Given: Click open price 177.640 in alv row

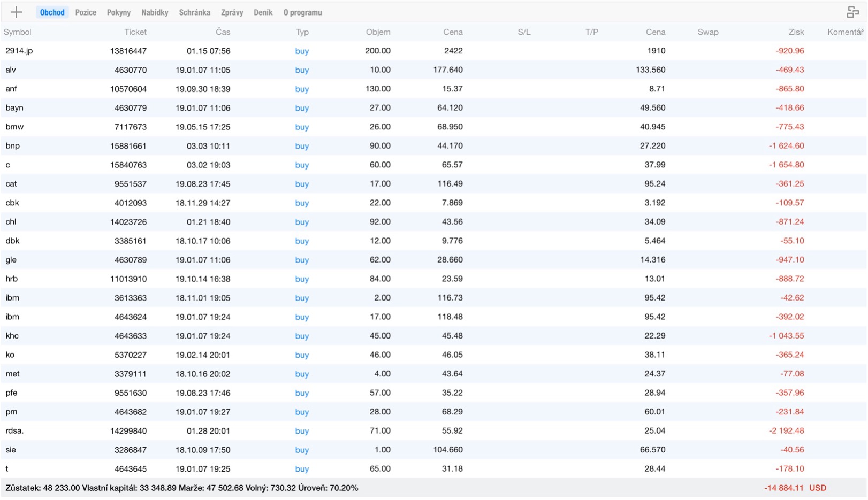Looking at the screenshot, I should [x=448, y=70].
